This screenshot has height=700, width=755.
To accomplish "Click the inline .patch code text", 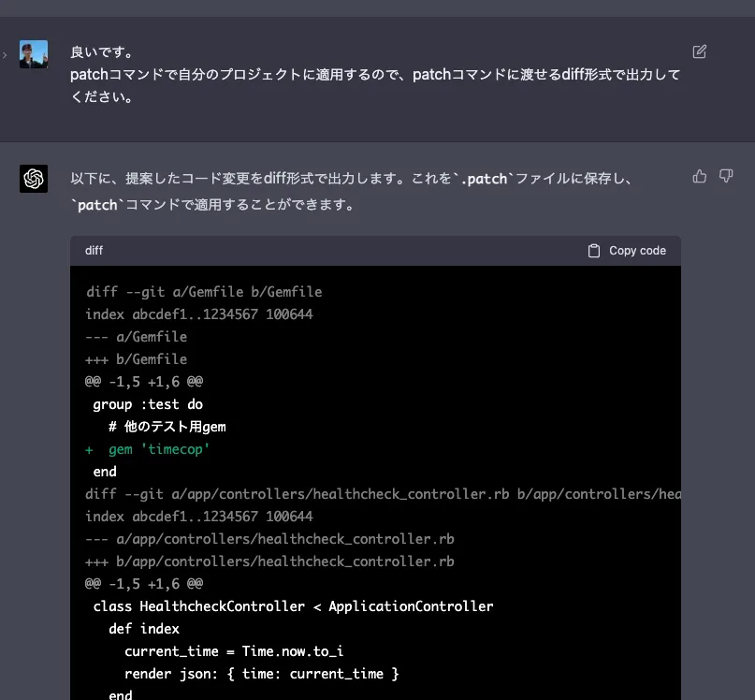I will 484,178.
